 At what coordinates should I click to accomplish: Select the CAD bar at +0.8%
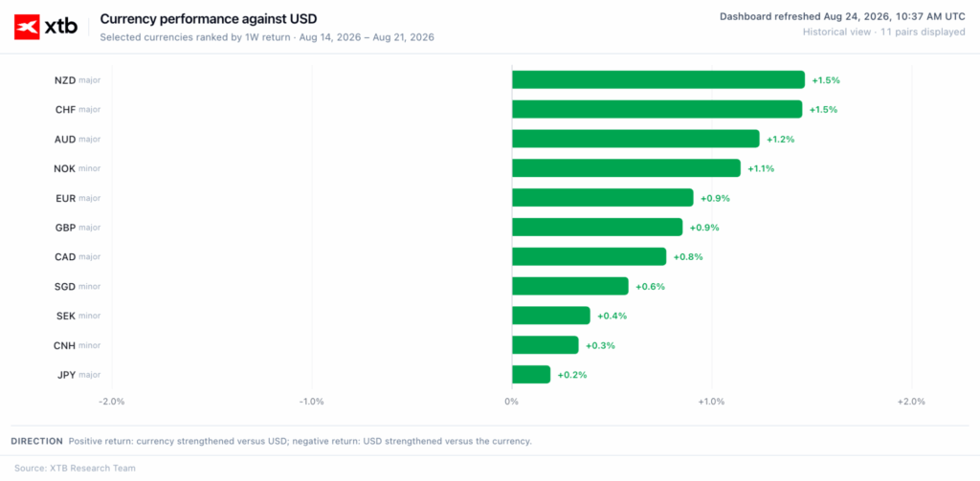coord(589,256)
